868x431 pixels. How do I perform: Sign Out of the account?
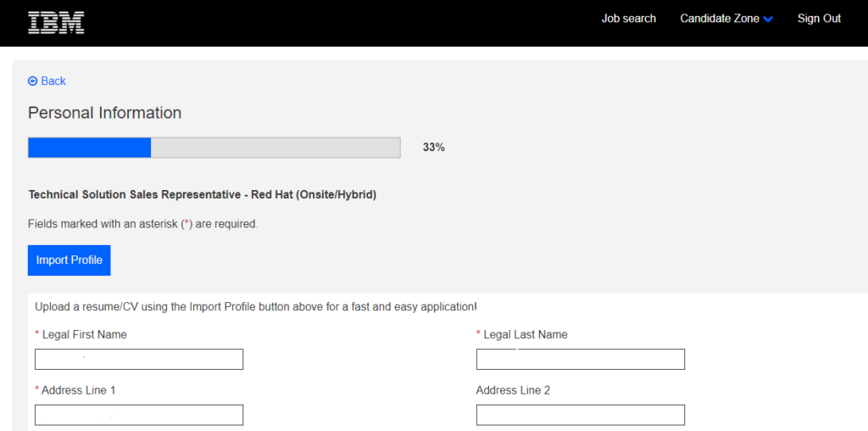(x=819, y=19)
